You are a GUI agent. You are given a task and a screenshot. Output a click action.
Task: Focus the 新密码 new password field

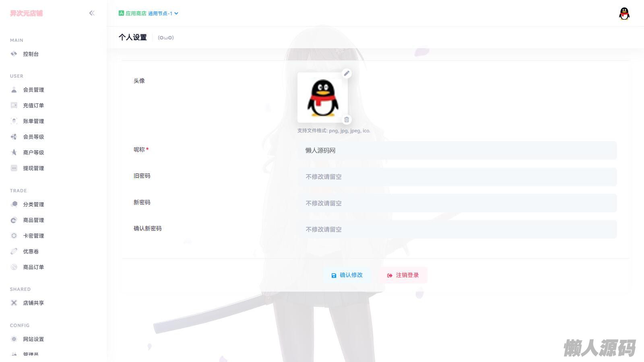point(457,203)
